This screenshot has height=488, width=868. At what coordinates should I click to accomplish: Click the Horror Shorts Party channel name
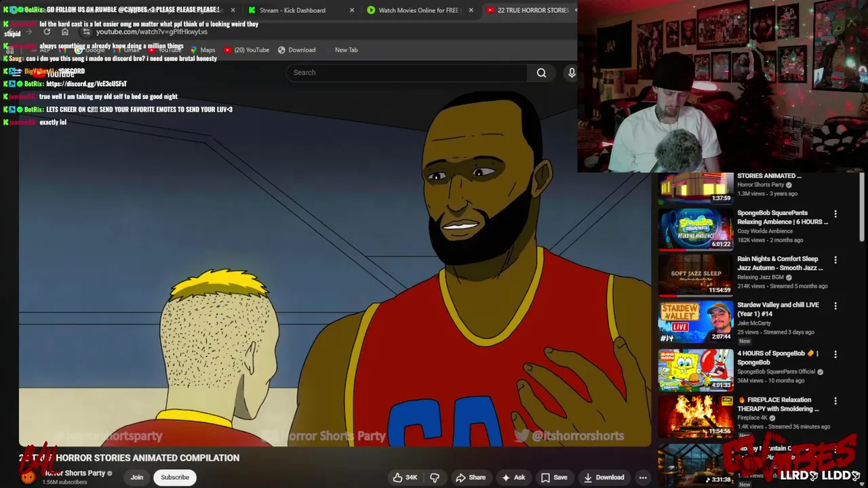pyautogui.click(x=75, y=473)
